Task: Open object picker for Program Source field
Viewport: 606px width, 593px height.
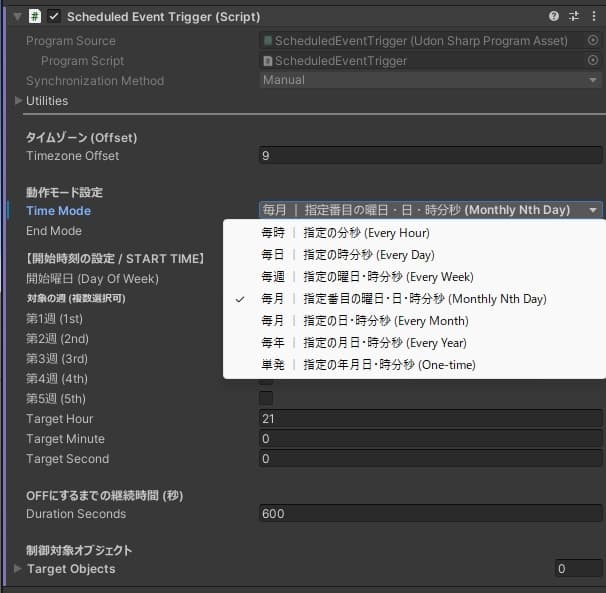Action: click(x=593, y=40)
